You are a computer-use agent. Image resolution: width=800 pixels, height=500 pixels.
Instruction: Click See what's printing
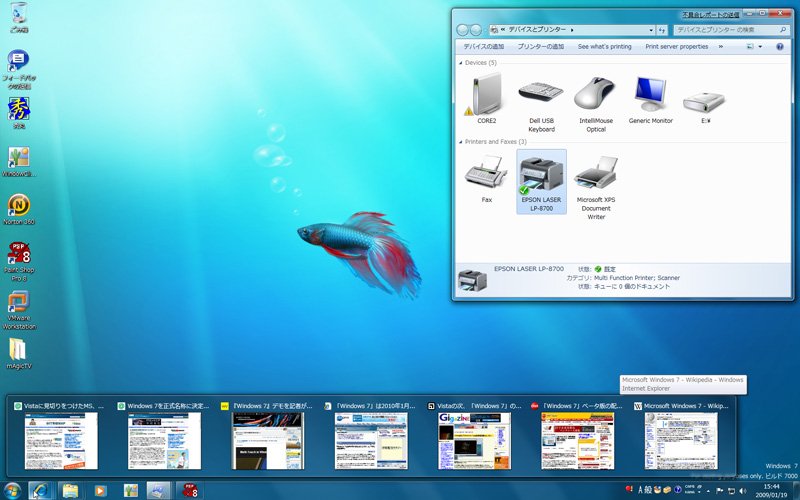coord(605,46)
